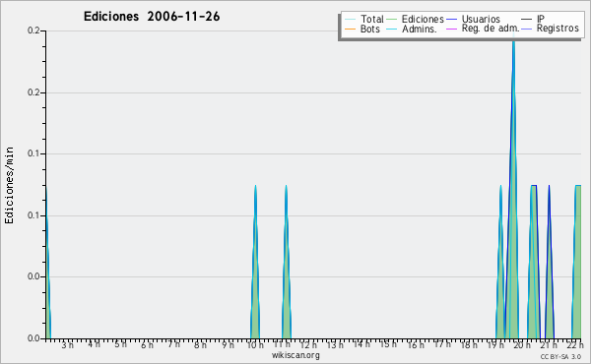Click the 'Total' legend label
This screenshot has height=364, width=591.
point(372,19)
